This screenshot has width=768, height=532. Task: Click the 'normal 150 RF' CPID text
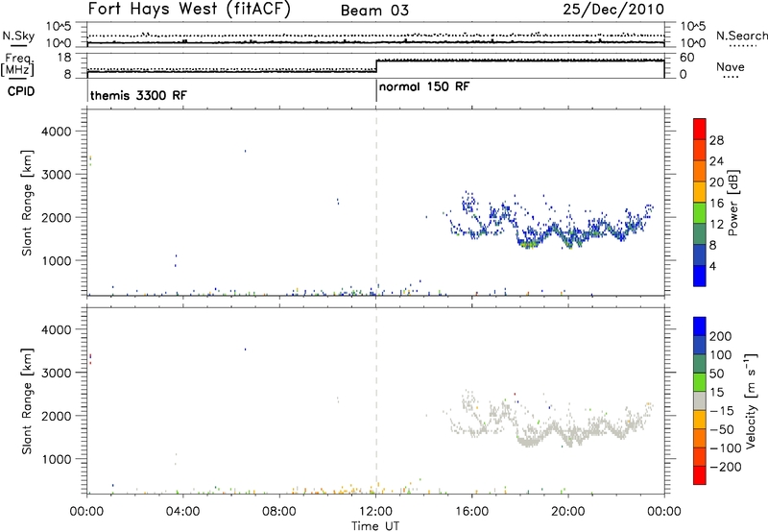[x=424, y=86]
